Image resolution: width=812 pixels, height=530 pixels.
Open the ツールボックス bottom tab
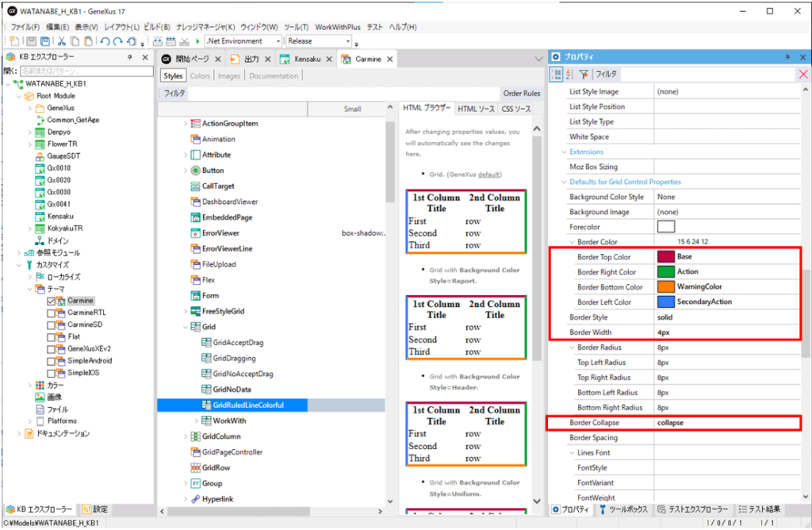[623, 509]
